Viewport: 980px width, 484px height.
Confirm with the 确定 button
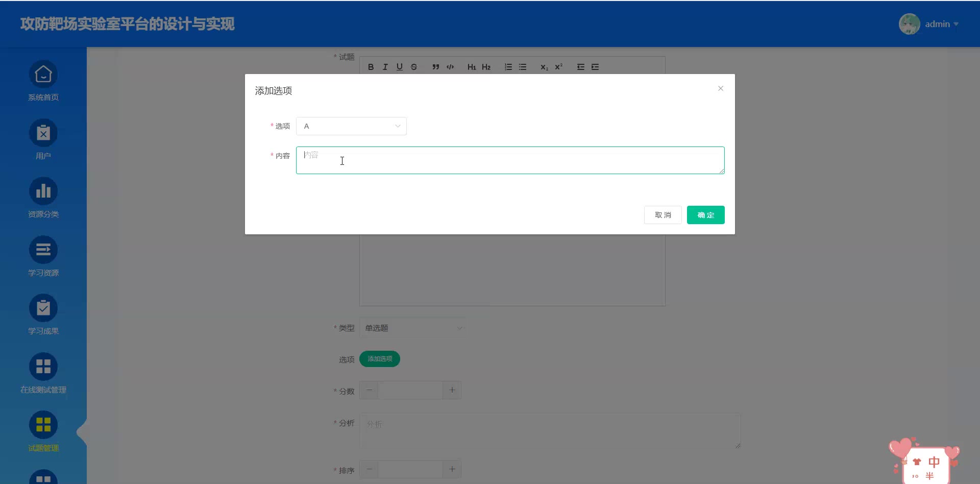[706, 215]
